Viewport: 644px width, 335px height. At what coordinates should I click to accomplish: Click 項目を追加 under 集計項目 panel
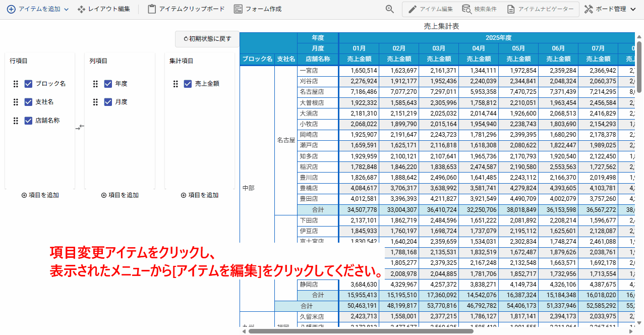[199, 195]
